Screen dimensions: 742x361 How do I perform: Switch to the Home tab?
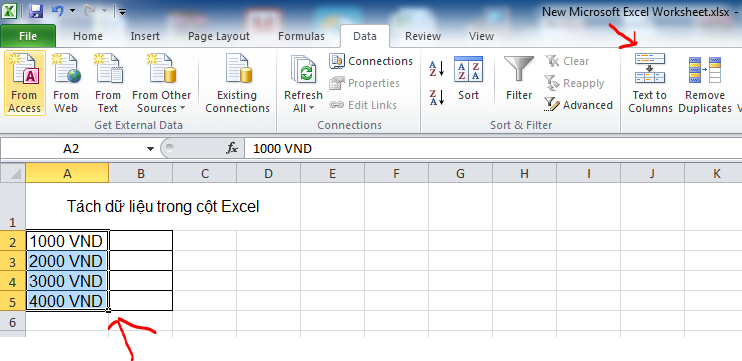88,36
